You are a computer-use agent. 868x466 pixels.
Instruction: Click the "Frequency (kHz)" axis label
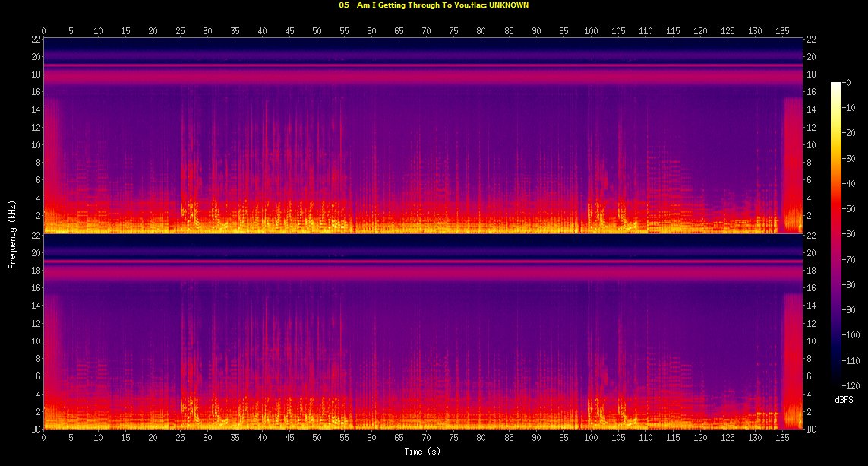11,235
